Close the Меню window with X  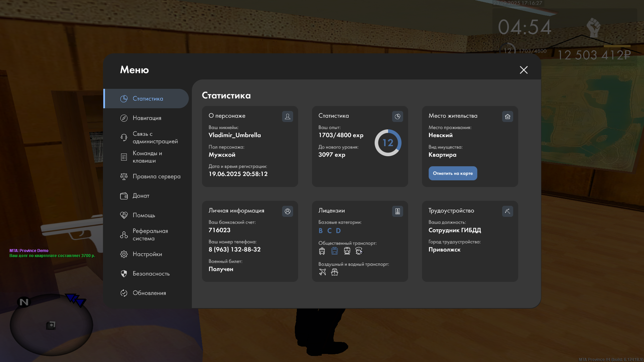pos(524,70)
